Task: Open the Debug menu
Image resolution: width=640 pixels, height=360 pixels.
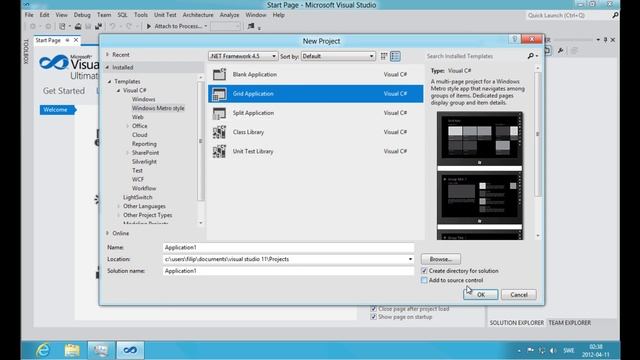Action: [82, 15]
